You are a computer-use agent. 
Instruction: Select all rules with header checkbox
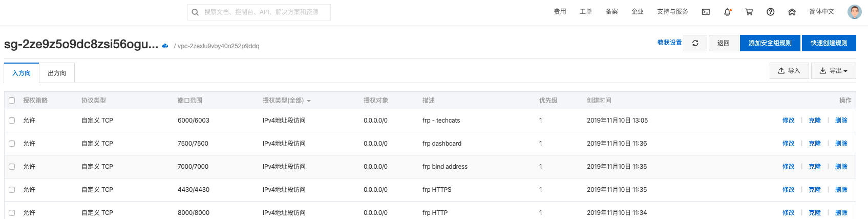(12, 101)
